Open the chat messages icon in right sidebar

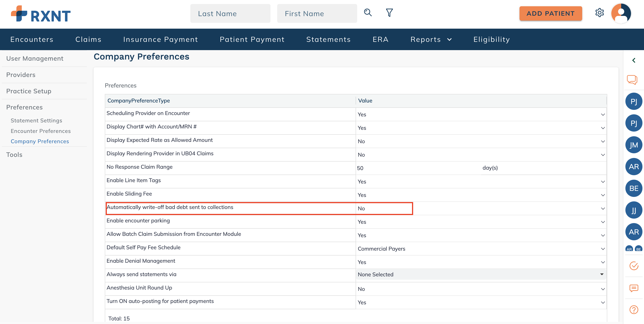pos(633,80)
